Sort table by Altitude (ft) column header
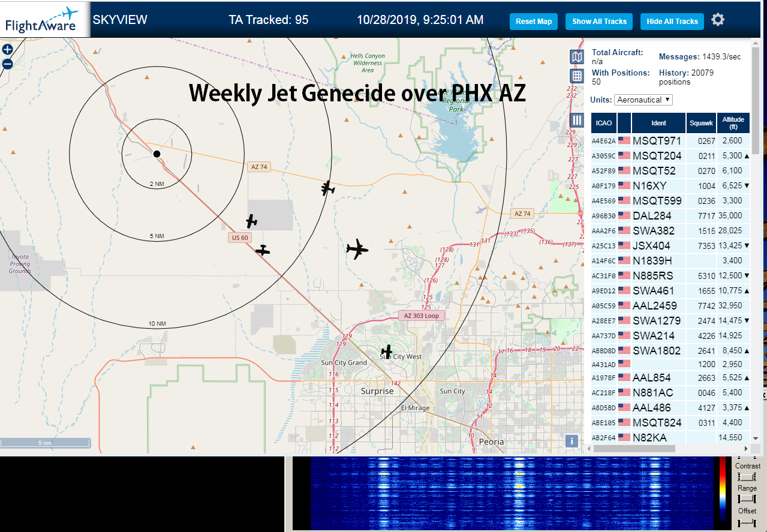The height and width of the screenshot is (532, 767). pos(733,123)
